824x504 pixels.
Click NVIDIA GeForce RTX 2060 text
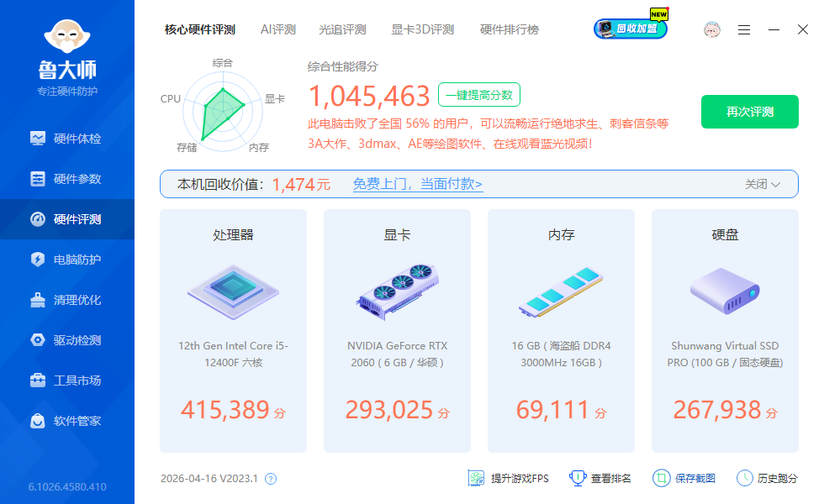click(x=397, y=354)
